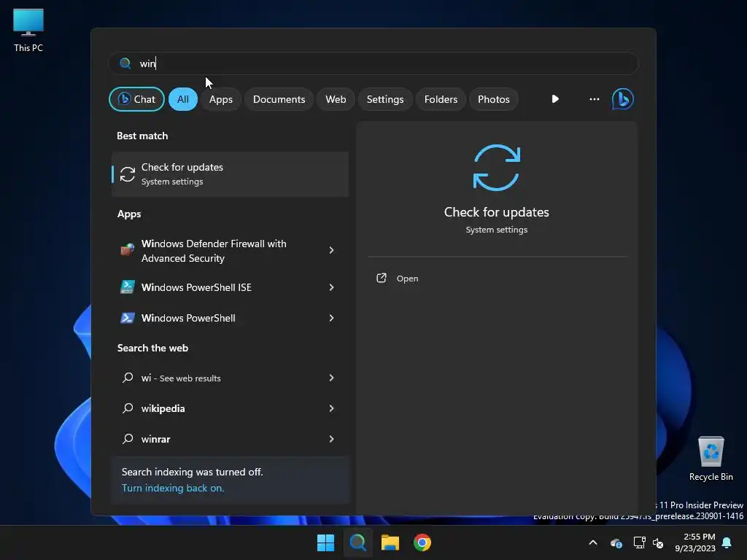Show hidden tray icons with the up chevron

(x=593, y=542)
